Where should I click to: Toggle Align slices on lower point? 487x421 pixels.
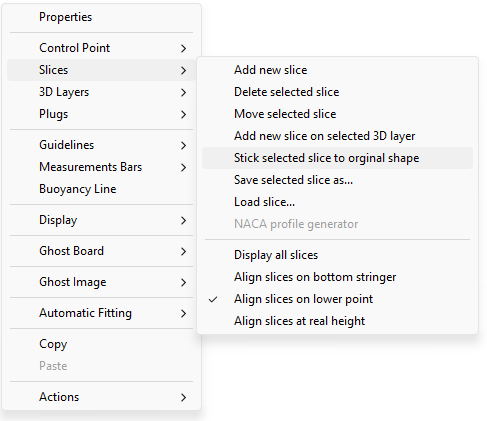[337, 299]
